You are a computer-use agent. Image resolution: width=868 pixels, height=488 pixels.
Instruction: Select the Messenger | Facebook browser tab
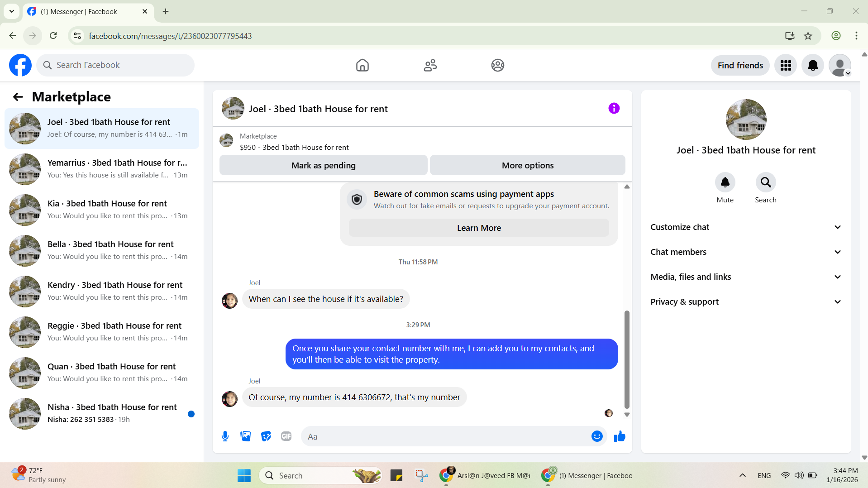tap(88, 11)
